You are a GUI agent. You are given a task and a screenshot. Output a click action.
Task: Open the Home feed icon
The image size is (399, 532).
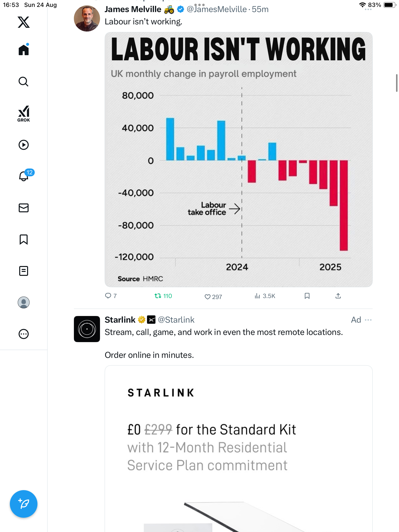[24, 50]
